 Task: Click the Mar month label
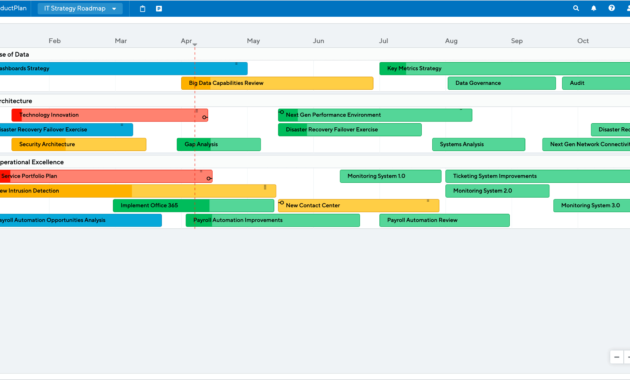coord(121,41)
